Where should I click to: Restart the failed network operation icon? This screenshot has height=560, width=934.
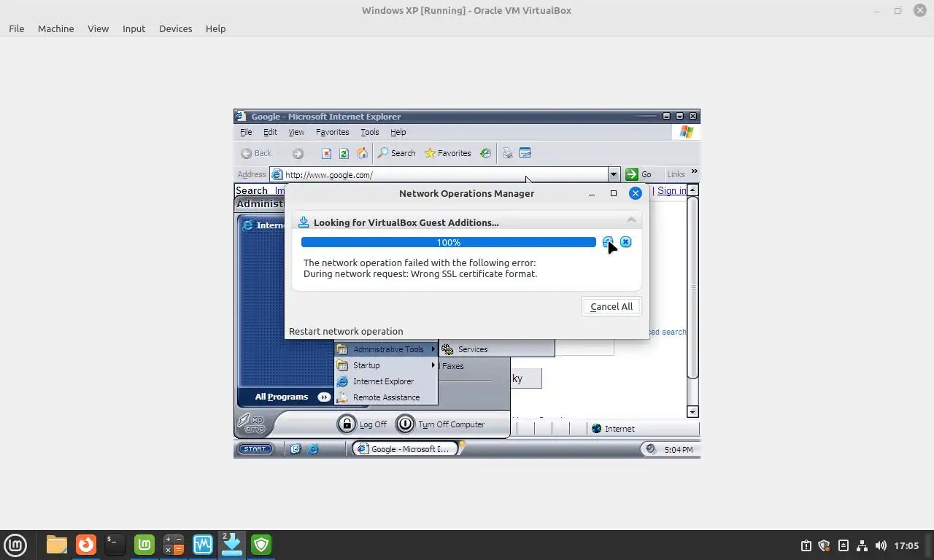(x=608, y=242)
